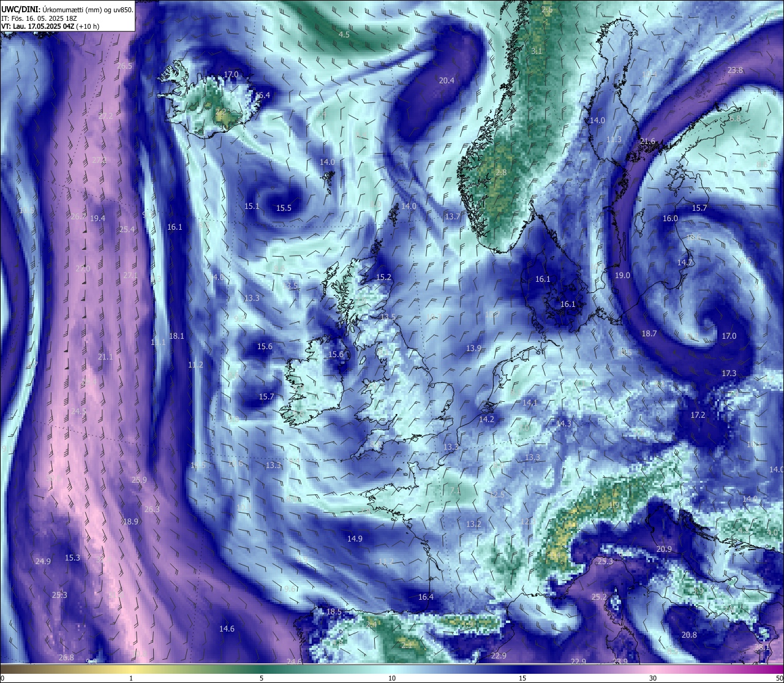Select the map value '20.4'

pos(447,80)
